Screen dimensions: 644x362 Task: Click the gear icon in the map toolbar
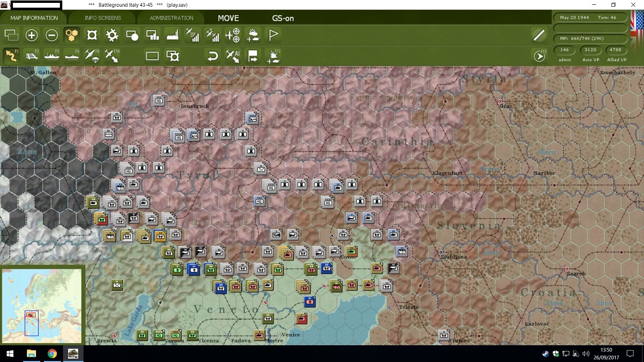click(x=112, y=35)
